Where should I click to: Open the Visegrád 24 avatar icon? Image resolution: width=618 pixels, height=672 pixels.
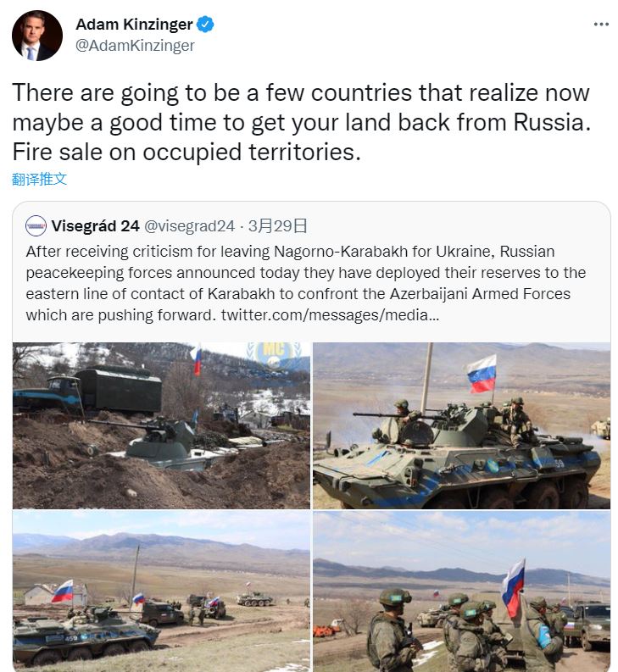tap(36, 226)
